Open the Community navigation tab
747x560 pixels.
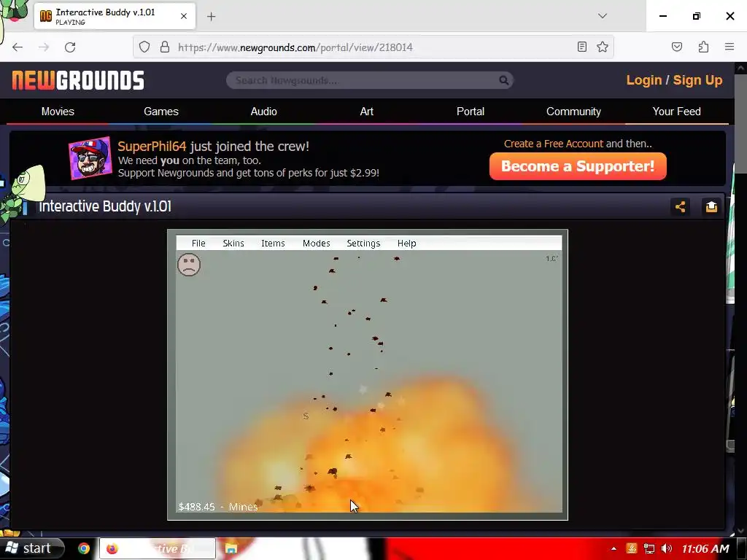coord(573,112)
